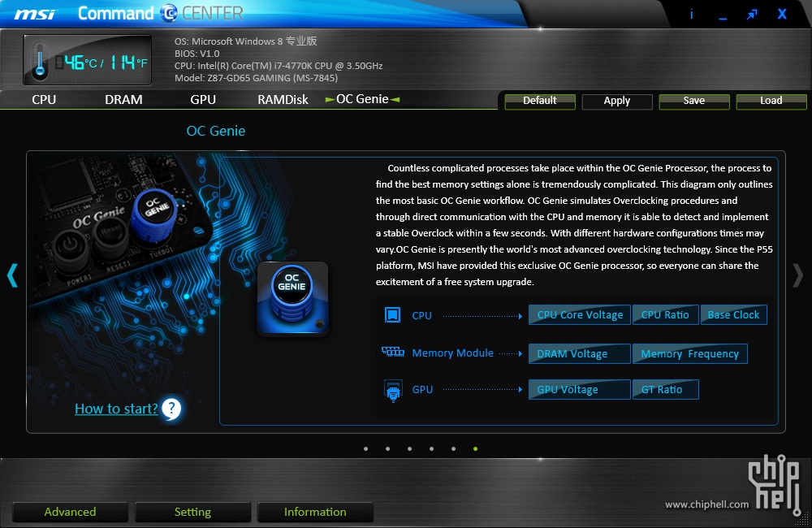Viewport: 812px width, 528px height.
Task: Open the Advanced section
Action: point(70,512)
